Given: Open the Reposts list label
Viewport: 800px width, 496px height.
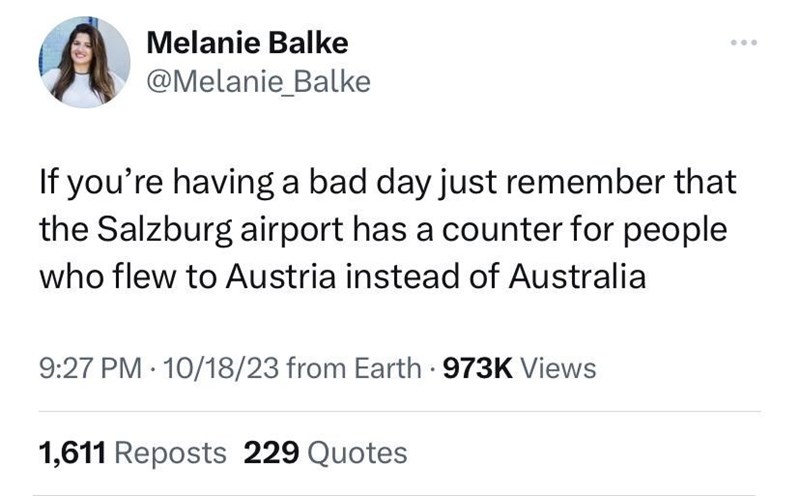Looking at the screenshot, I should [171, 453].
